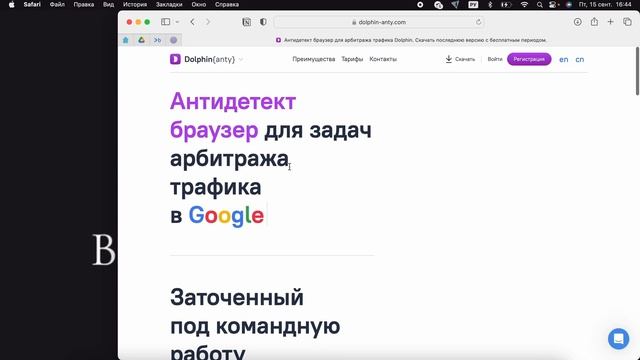Open the Окно menu
The height and width of the screenshot is (360, 640).
pyautogui.click(x=199, y=5)
